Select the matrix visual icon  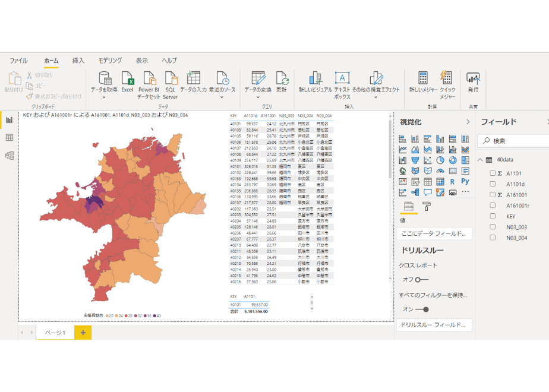[440, 182]
